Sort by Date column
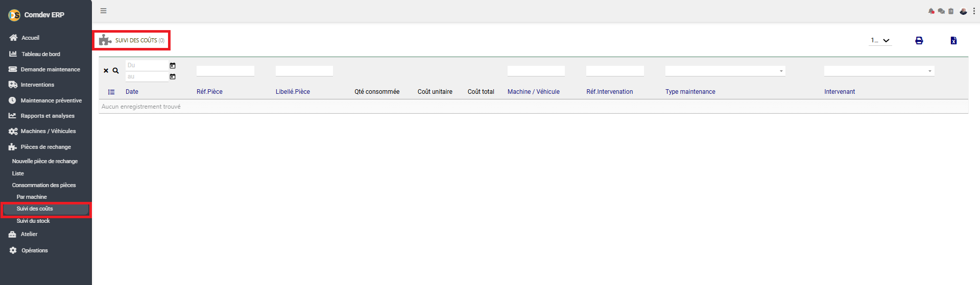 pyautogui.click(x=132, y=92)
